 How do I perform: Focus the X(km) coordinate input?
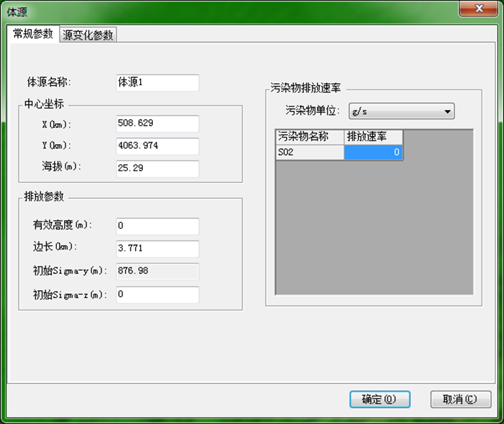tap(157, 124)
